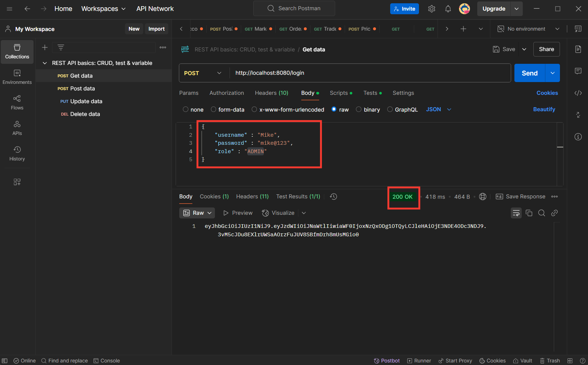Click the network globe icon in response

tap(483, 197)
